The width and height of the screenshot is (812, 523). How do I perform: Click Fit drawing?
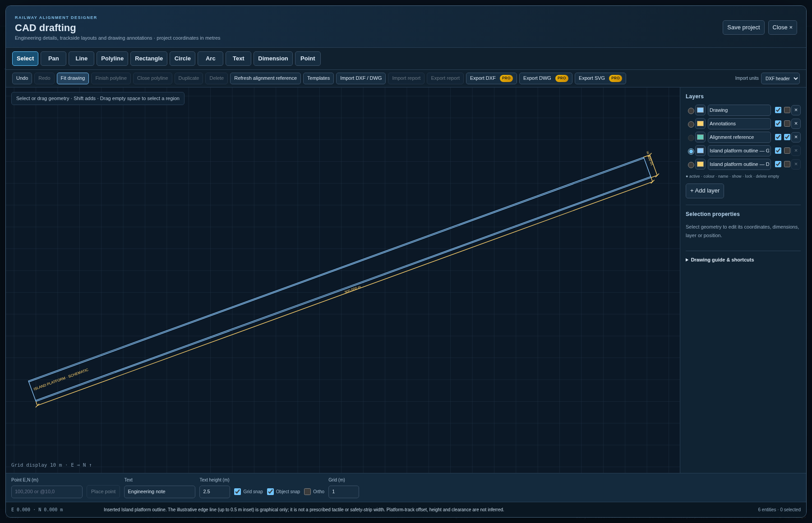point(73,78)
